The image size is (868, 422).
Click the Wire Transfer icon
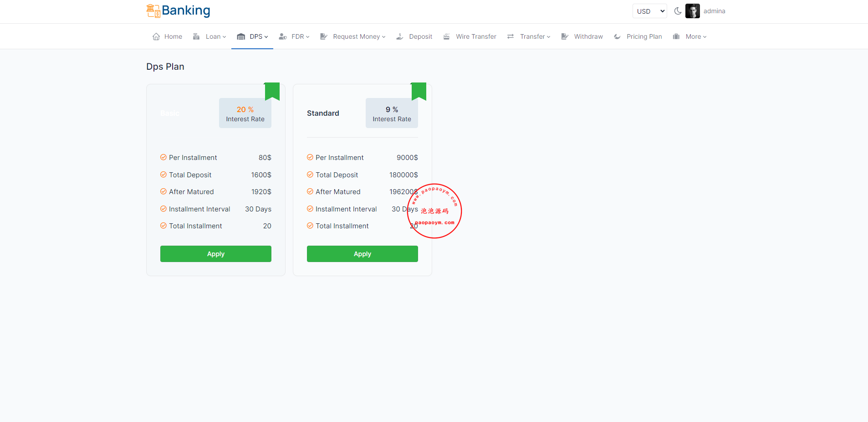(447, 36)
